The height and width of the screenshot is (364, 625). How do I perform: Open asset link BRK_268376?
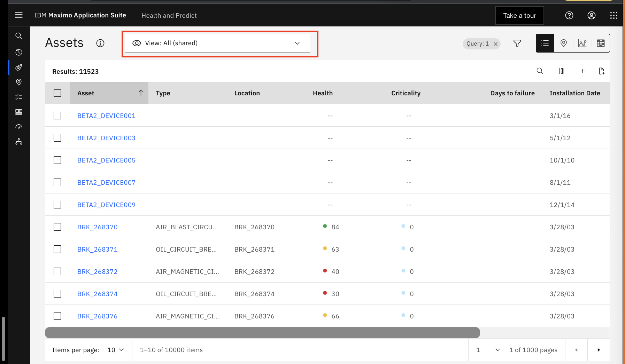(x=98, y=316)
